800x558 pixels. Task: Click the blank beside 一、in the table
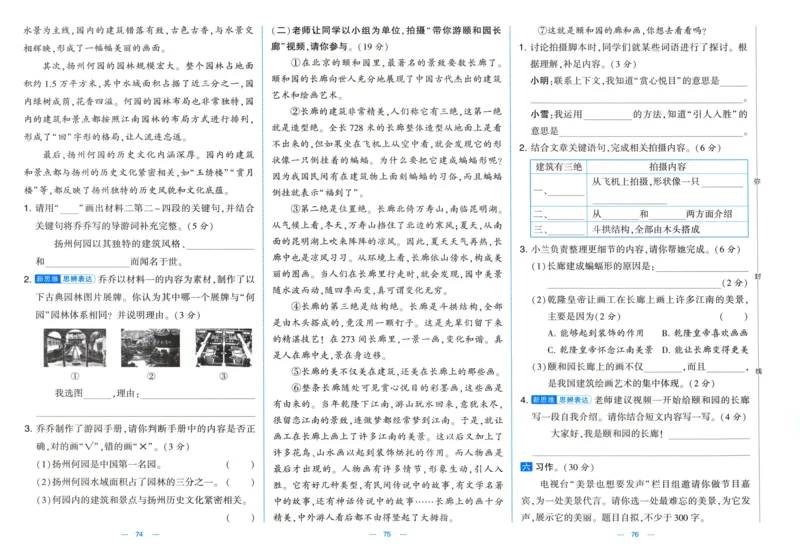565,191
